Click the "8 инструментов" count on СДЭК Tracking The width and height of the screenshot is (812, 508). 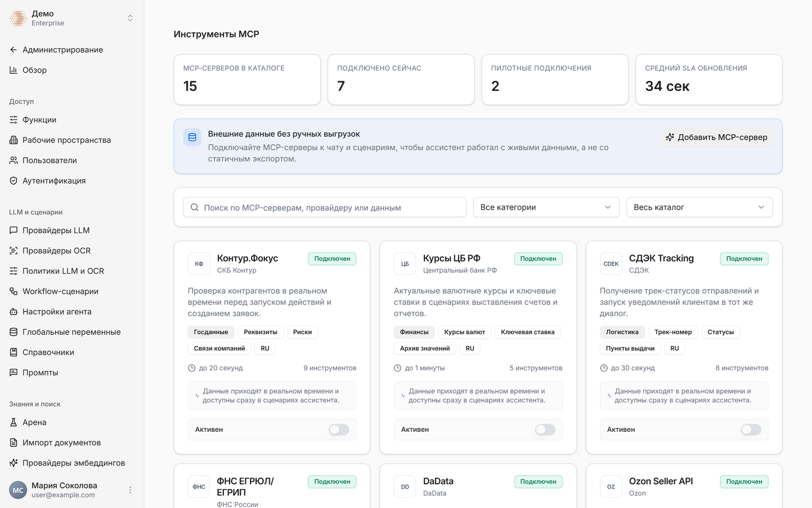coord(742,368)
